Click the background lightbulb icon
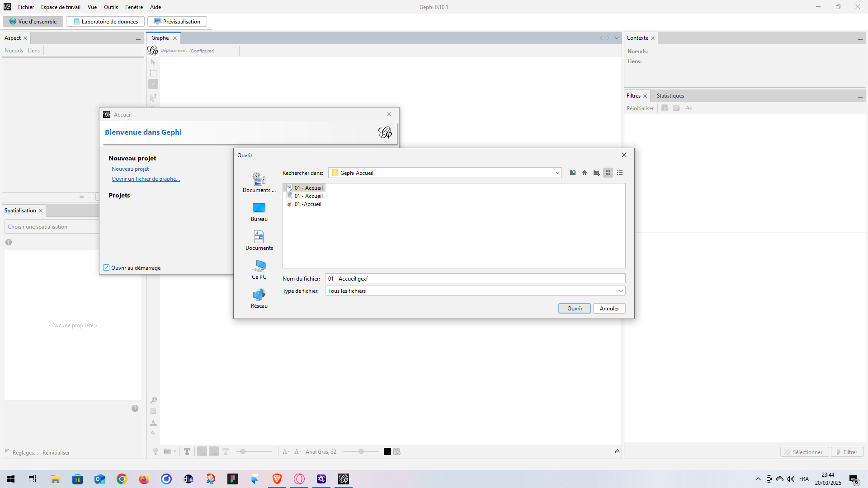This screenshot has width=868, height=488. 155,451
